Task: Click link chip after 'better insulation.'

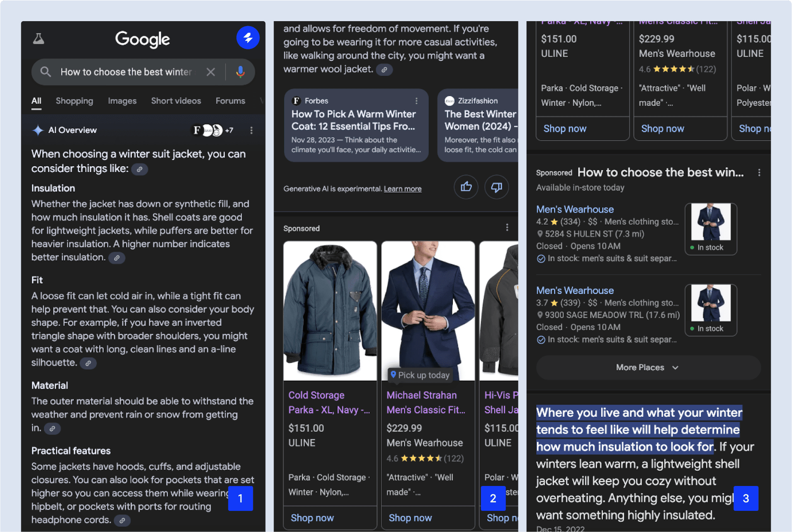Action: (117, 258)
